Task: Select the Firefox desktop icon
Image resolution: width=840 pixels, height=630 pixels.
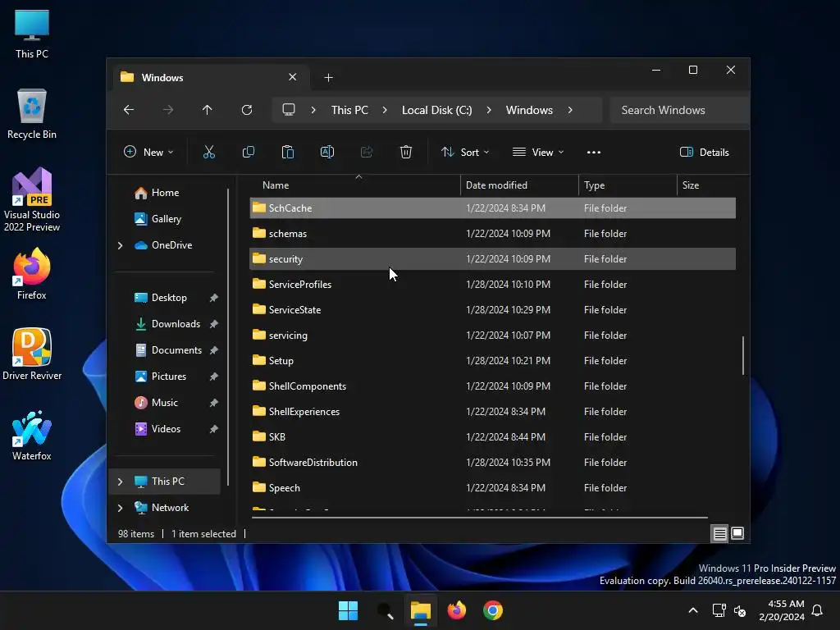Action: pos(32,274)
